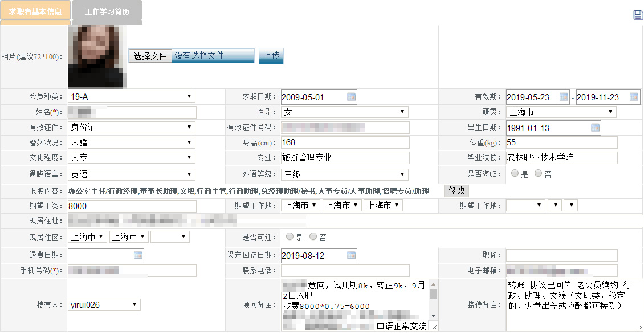Select 否 for 是否海归
This screenshot has width=644, height=334.
point(538,173)
